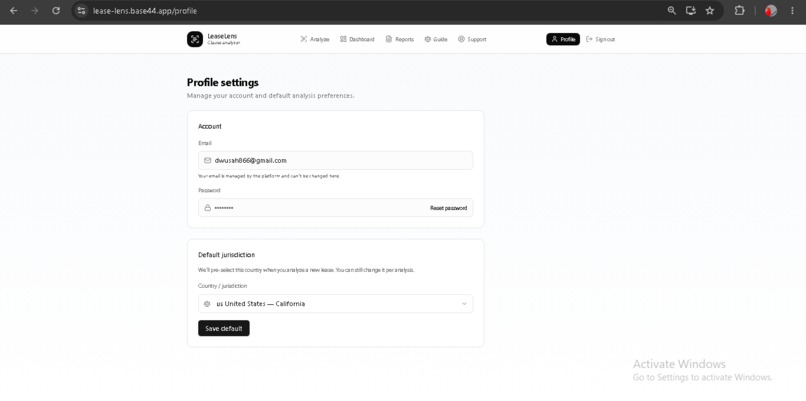Image resolution: width=806 pixels, height=401 pixels.
Task: Click the browser forward arrow
Action: tap(34, 11)
